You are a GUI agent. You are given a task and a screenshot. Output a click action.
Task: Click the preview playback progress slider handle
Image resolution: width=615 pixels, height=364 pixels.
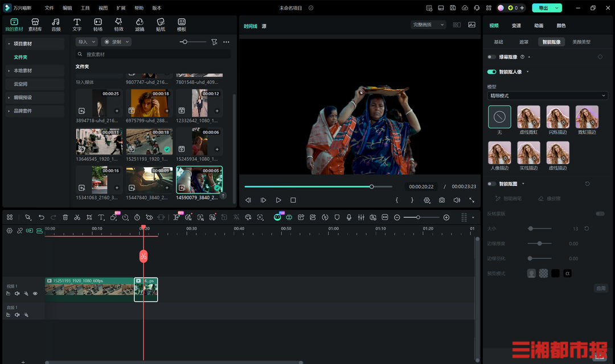click(372, 187)
